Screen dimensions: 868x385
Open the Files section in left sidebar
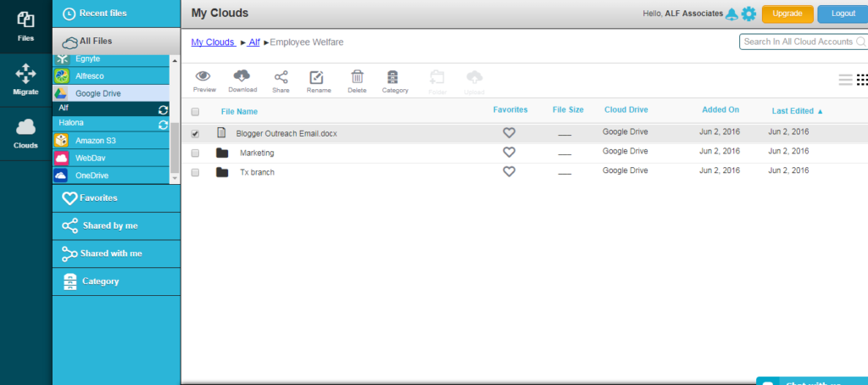click(25, 26)
